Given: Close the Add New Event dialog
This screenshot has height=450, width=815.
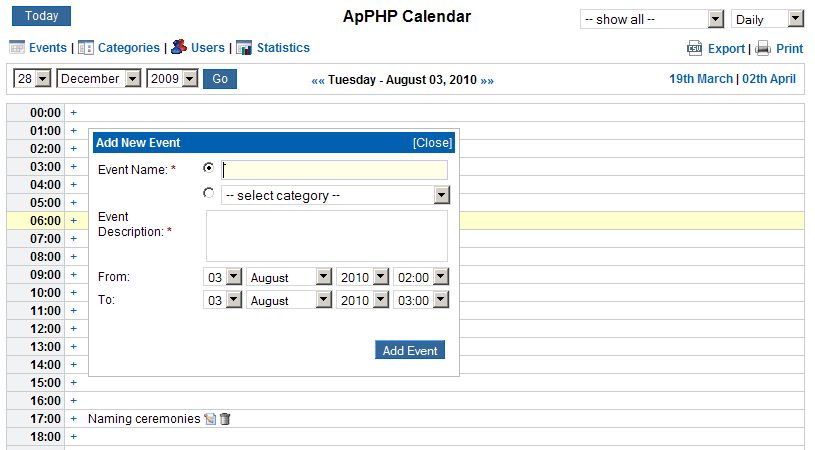Looking at the screenshot, I should coord(432,143).
